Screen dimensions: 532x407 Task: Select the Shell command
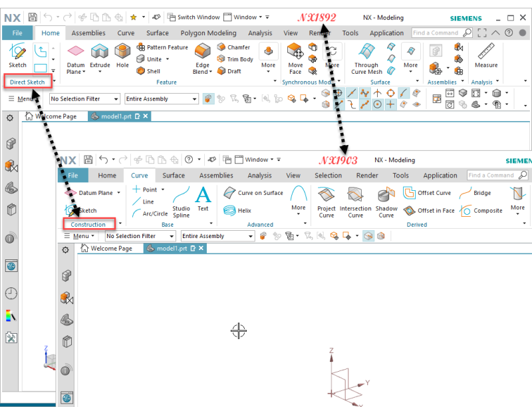[148, 71]
